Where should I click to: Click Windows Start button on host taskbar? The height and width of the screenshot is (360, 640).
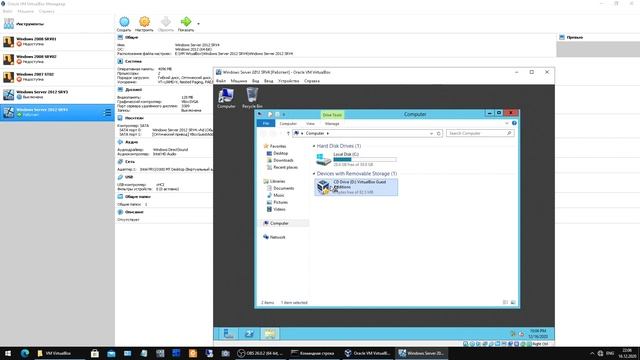(x=8, y=353)
